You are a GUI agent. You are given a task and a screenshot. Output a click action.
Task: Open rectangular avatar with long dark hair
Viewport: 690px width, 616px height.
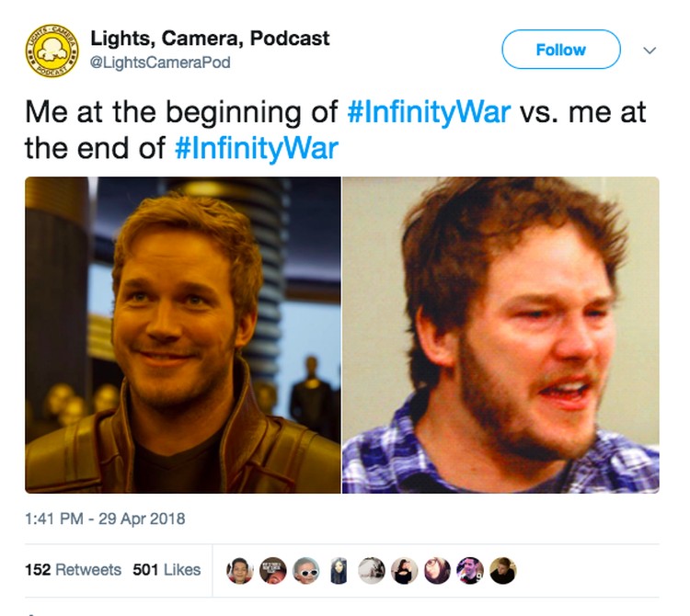(339, 571)
